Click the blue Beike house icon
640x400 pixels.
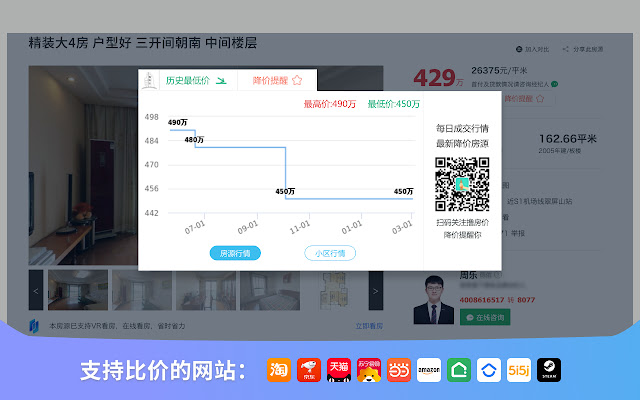click(489, 370)
